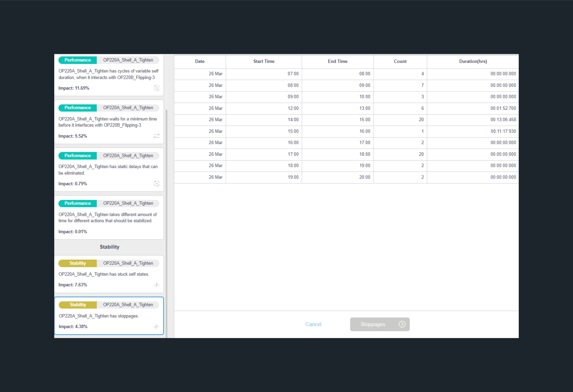This screenshot has width=573, height=392.
Task: Select the static delays performance card
Action: coord(109,169)
